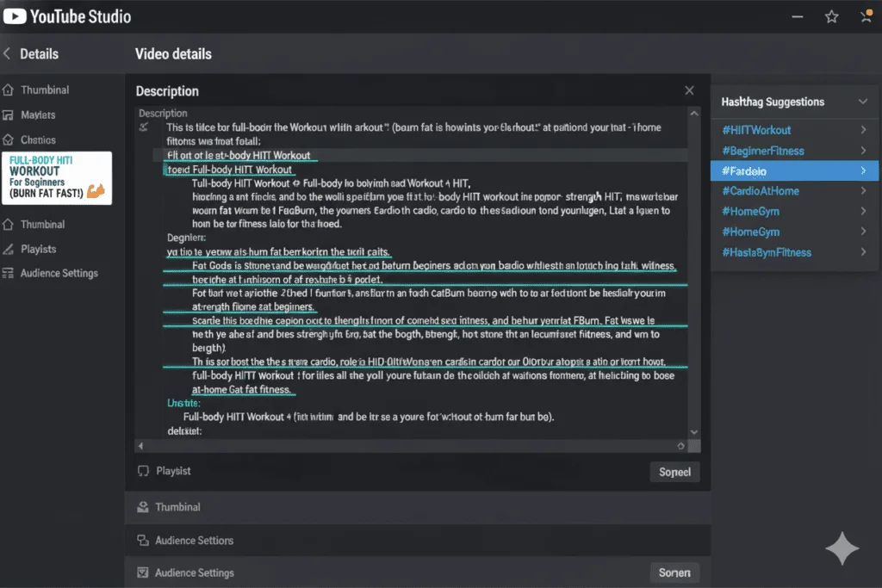Click the Playists pencil icon in sidebar
This screenshot has height=588, width=882.
[x=8, y=249]
